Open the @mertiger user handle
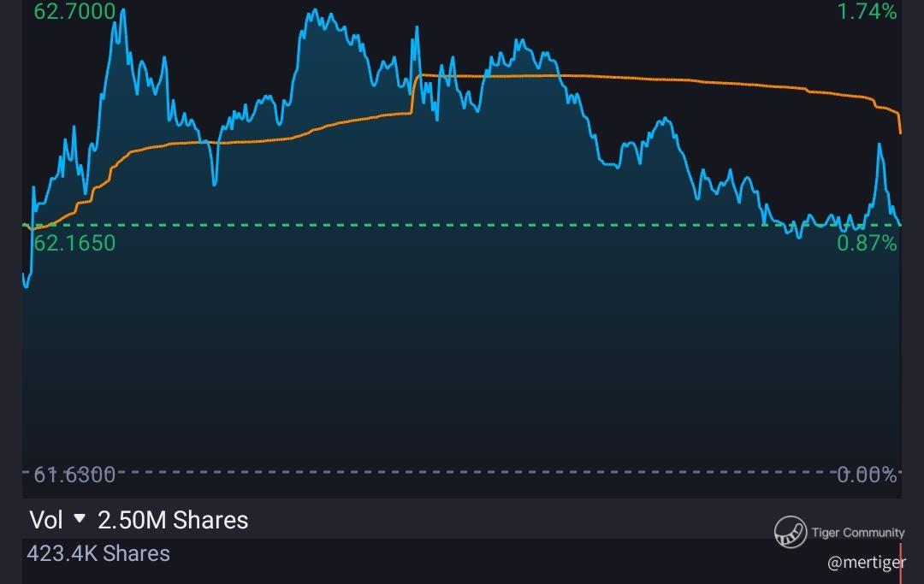Image resolution: width=924 pixels, height=584 pixels. coord(866,563)
